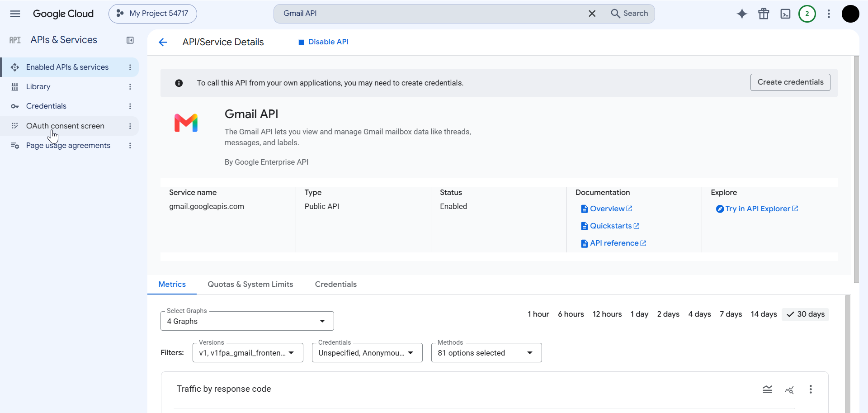Expand the Select Graphs dropdown
This screenshot has height=413, width=868.
(x=247, y=321)
